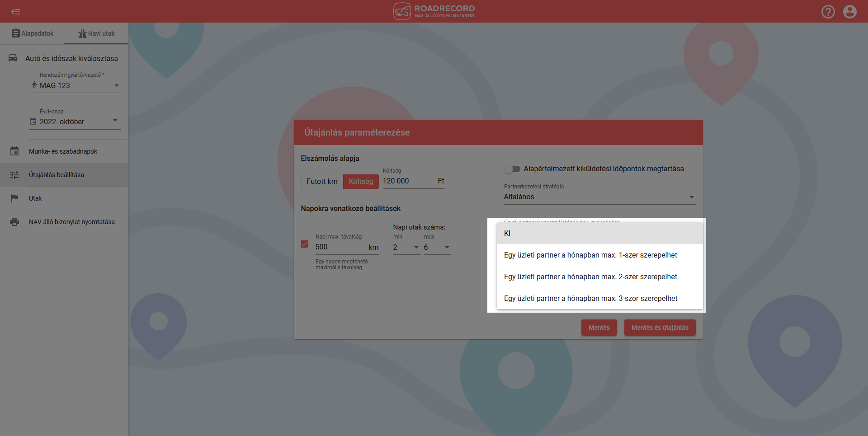Click the back arrow icon in the header
This screenshot has height=436, width=868.
16,12
